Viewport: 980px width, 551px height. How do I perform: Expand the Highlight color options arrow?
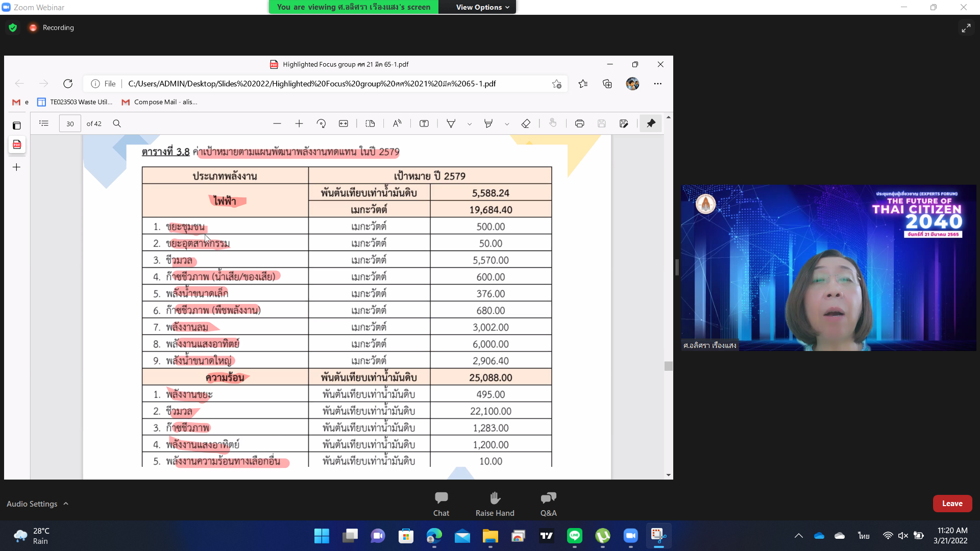tap(507, 124)
